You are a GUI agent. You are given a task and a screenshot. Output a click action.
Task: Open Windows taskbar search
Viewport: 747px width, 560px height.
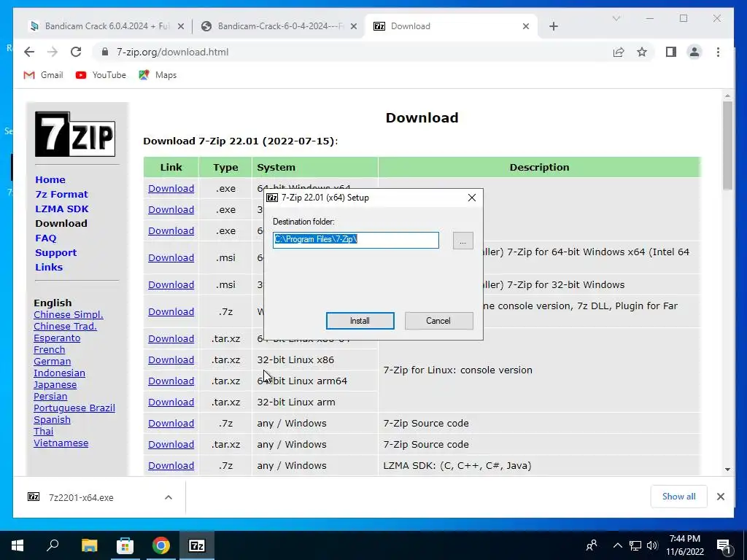pyautogui.click(x=53, y=545)
